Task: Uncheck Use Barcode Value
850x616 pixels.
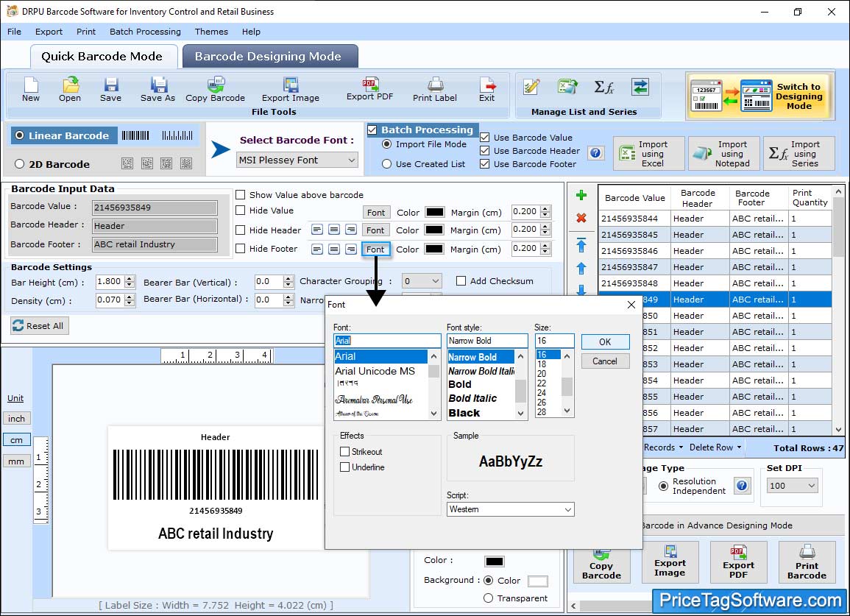Action: click(485, 137)
